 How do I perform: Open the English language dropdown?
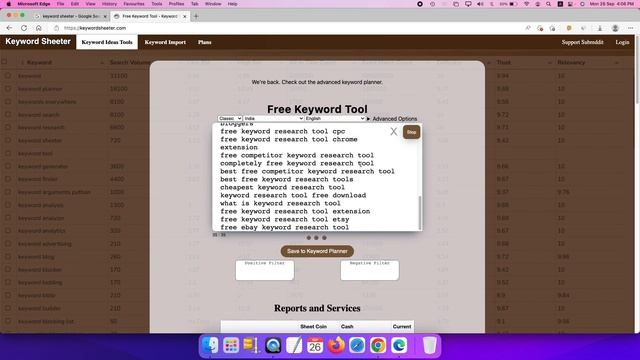point(335,118)
